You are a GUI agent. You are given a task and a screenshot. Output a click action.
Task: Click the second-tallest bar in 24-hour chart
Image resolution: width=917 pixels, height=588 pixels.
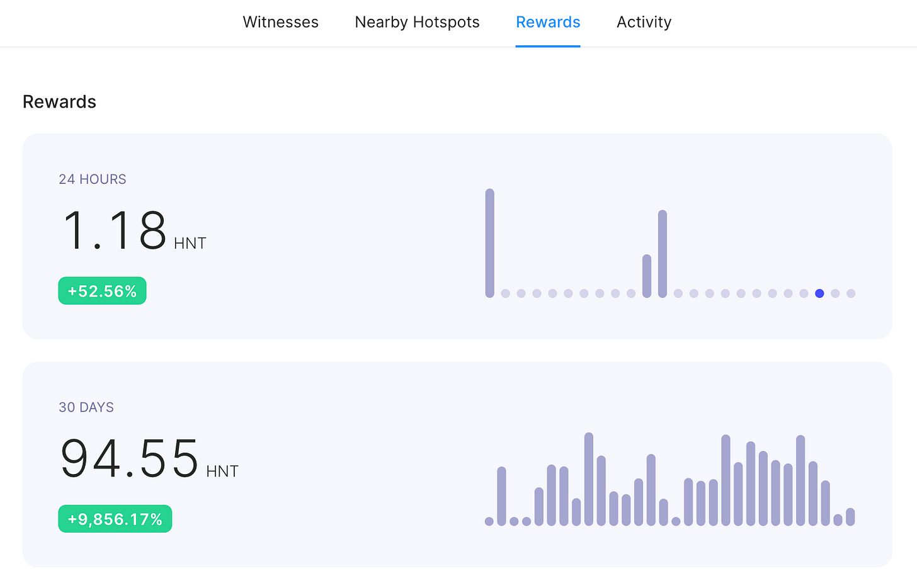(663, 254)
